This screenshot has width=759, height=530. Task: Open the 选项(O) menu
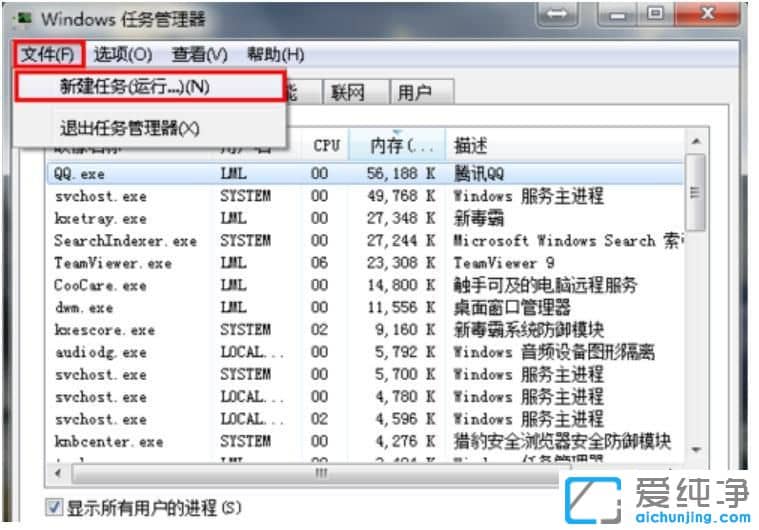point(123,54)
